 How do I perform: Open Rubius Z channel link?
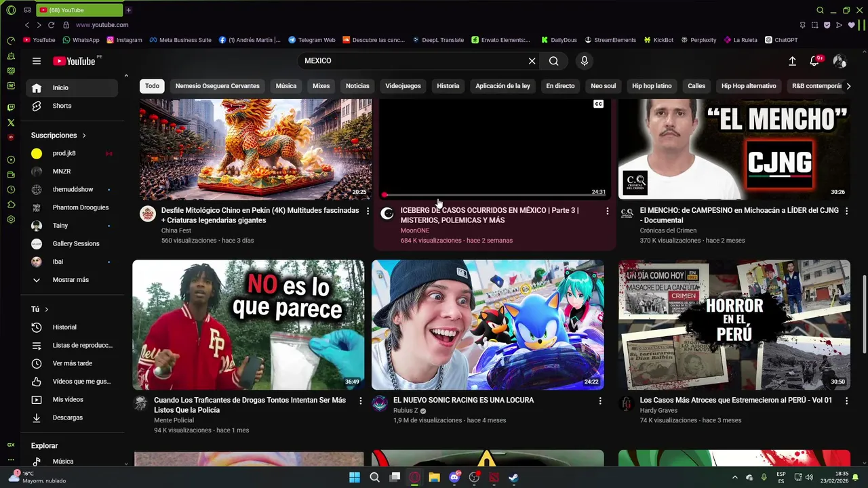[x=406, y=411]
